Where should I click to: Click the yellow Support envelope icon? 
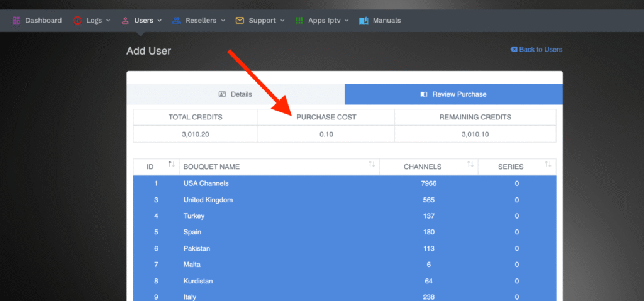point(240,21)
